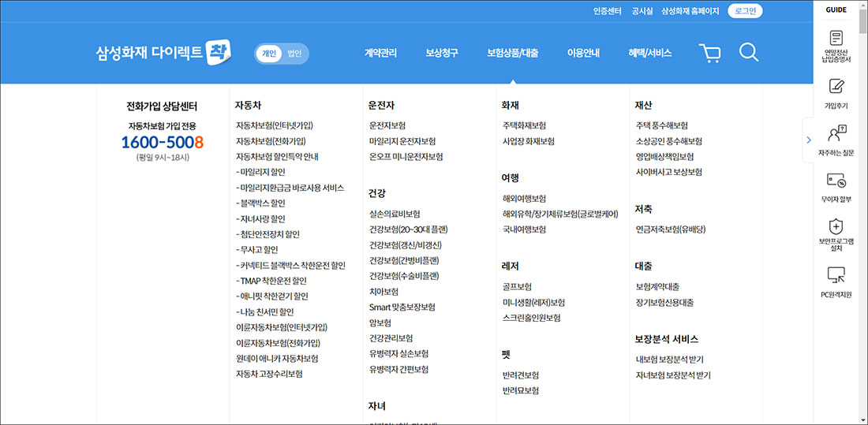The height and width of the screenshot is (425, 868).
Task: Open 건강보험(간병비플랜) link
Action: click(x=404, y=260)
